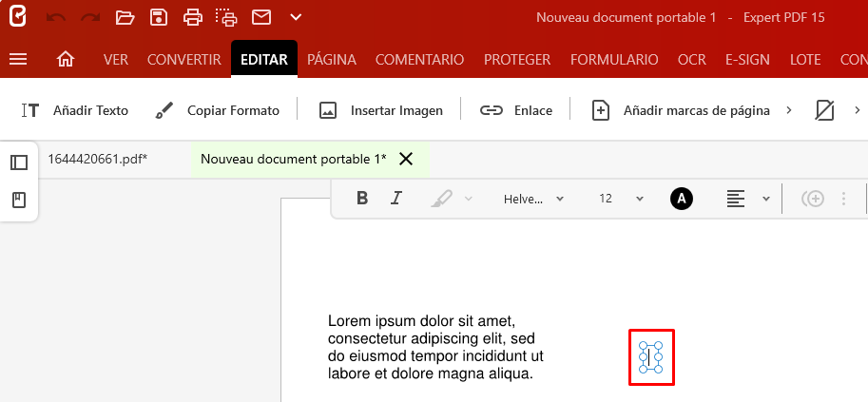868x402 pixels.
Task: Redo the last action
Action: click(x=90, y=18)
